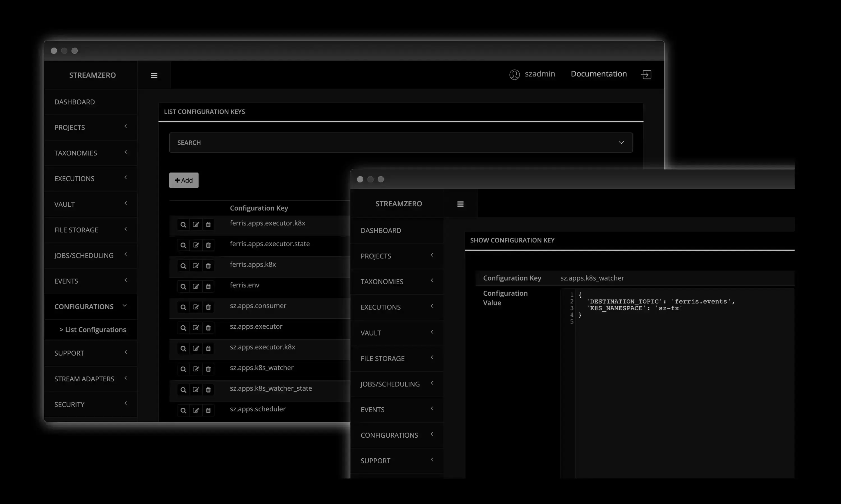
Task: Go to DASHBOARD in the sidebar
Action: tap(75, 102)
